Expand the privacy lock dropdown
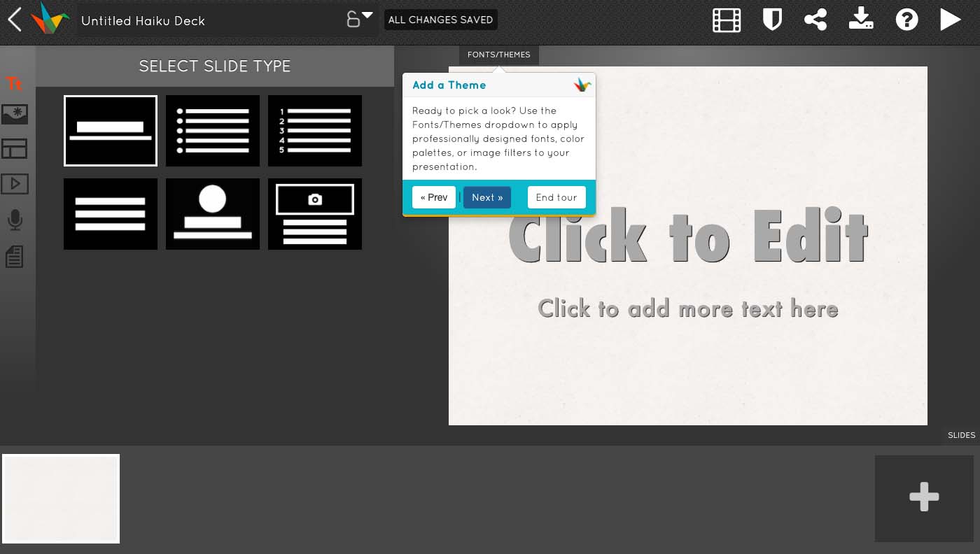 360,19
